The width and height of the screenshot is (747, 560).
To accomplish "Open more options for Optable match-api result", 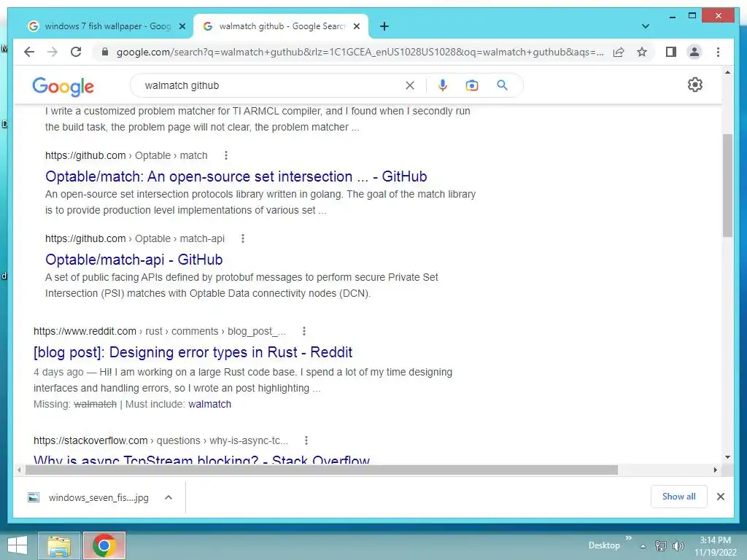I will (242, 238).
